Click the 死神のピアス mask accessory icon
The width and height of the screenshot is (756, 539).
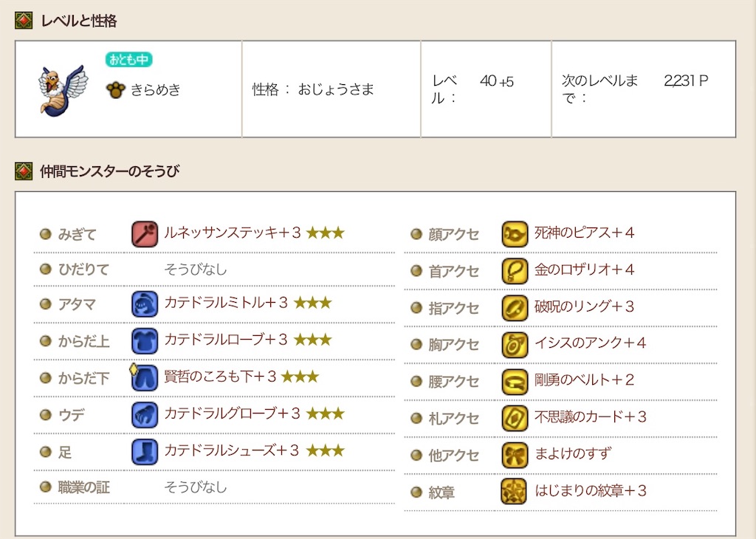tap(515, 234)
